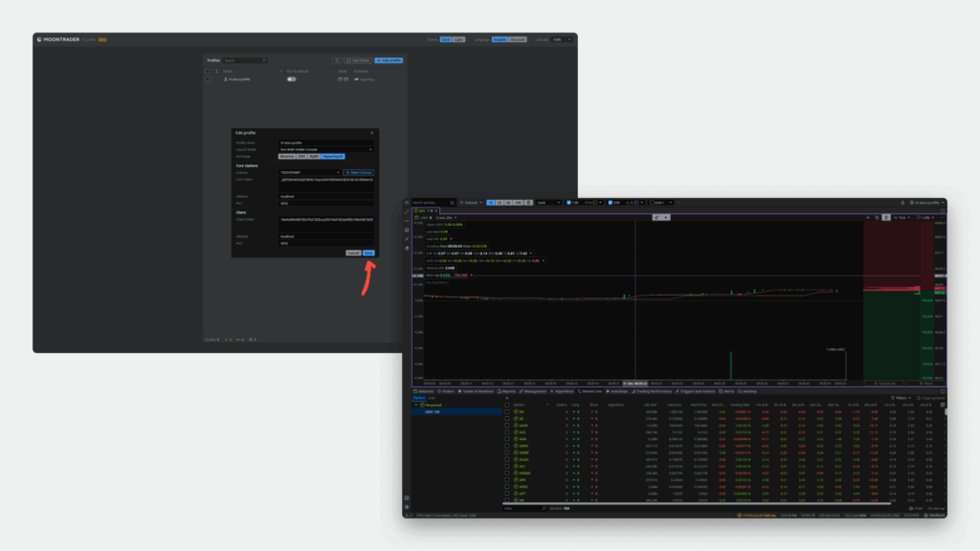The width and height of the screenshot is (980, 551).
Task: Click the Search symbol input field
Action: (x=431, y=202)
